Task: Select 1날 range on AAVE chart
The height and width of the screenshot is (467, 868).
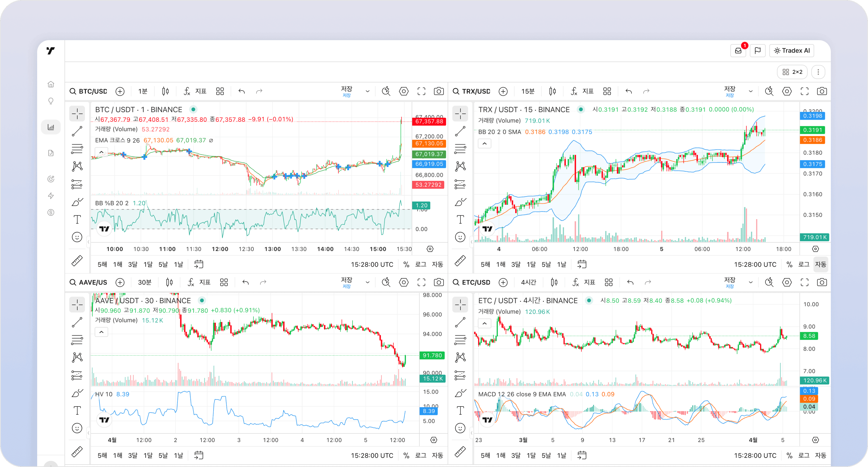Action: coord(179,455)
